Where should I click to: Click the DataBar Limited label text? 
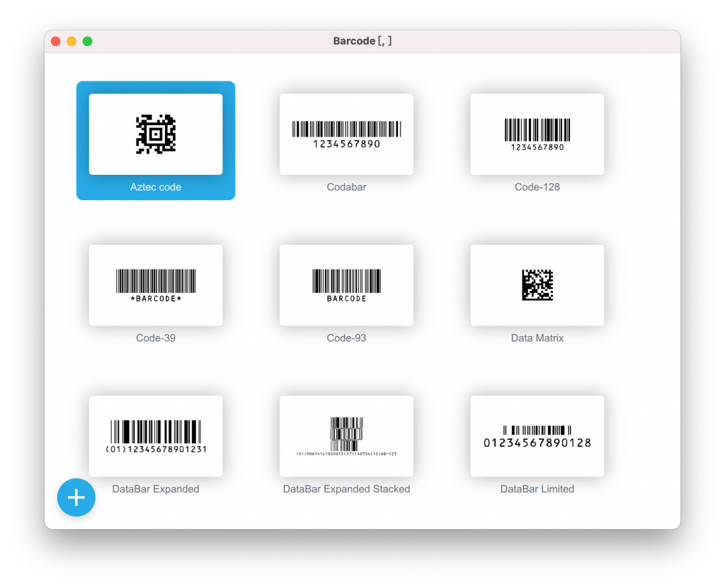(x=537, y=489)
